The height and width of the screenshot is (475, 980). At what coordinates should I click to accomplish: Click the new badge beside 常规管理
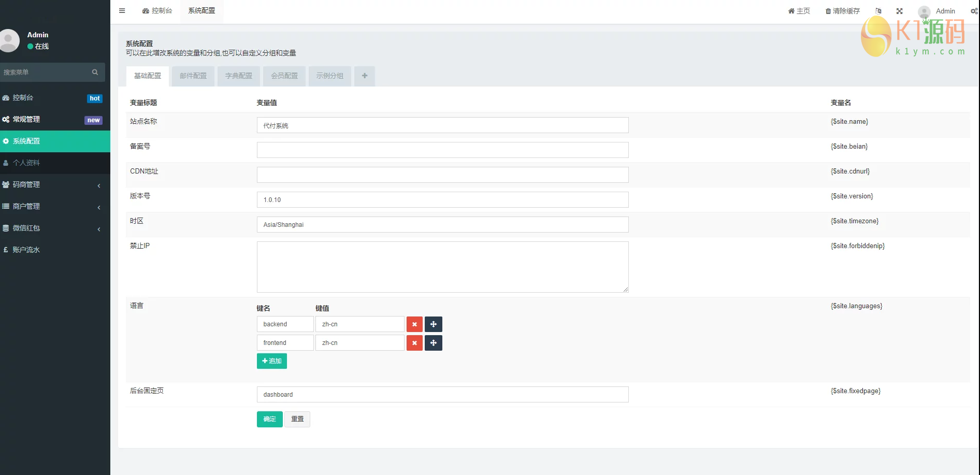pos(94,120)
